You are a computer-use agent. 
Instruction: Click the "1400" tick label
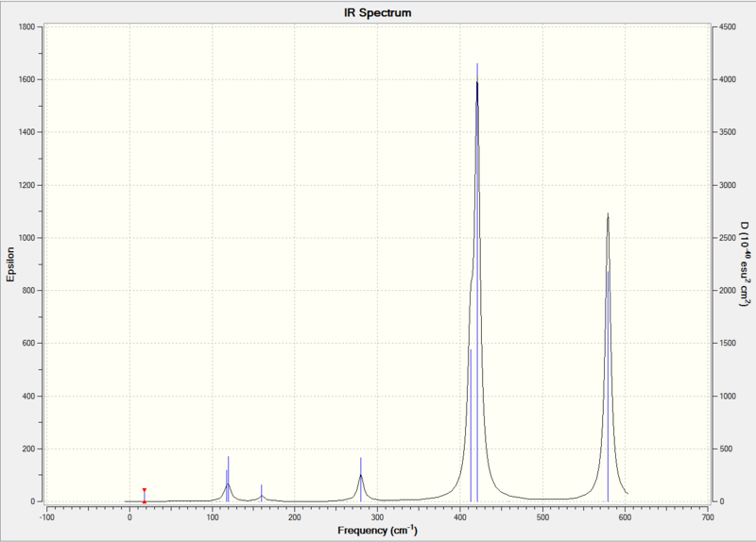tap(27, 132)
